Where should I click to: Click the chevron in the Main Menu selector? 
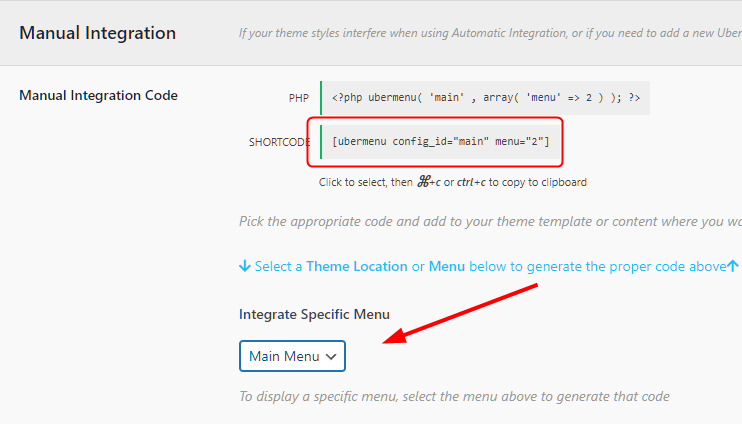point(332,356)
